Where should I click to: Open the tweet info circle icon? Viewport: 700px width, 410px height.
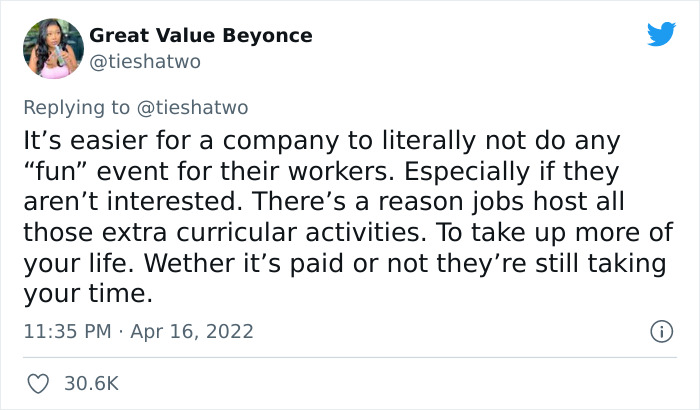coord(659,330)
